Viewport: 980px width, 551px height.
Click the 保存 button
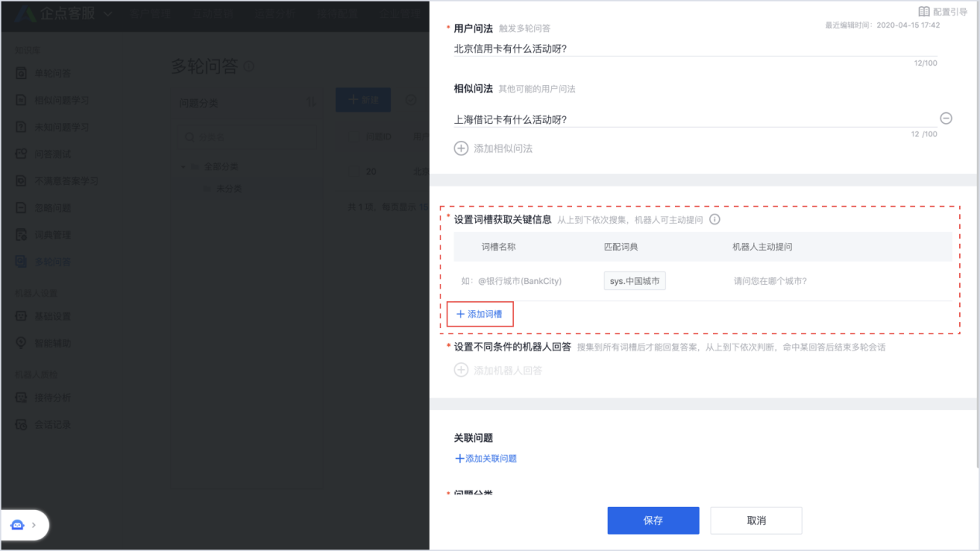point(653,520)
